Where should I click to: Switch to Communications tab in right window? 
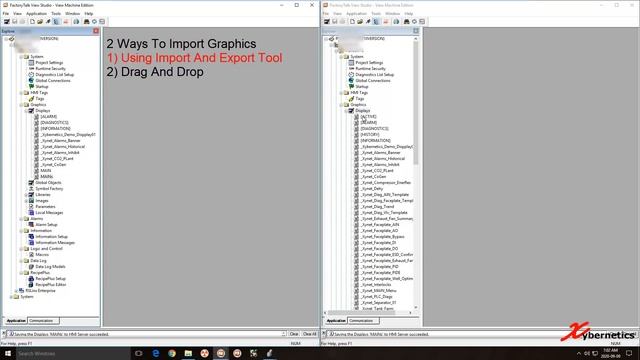(x=363, y=321)
